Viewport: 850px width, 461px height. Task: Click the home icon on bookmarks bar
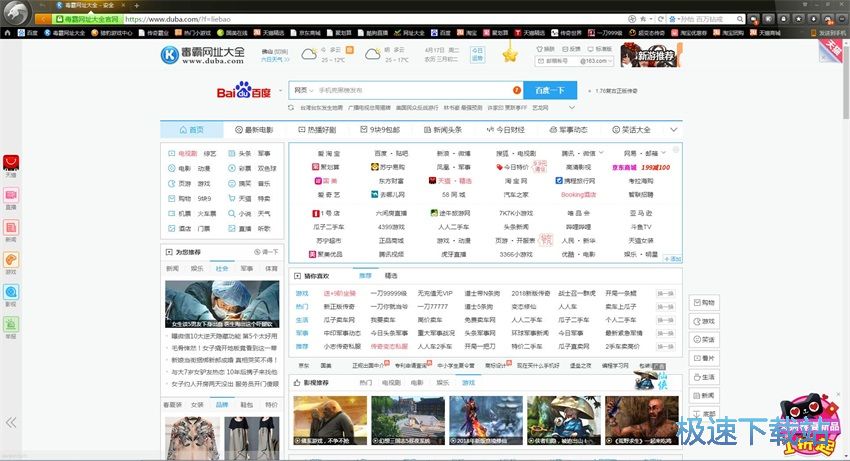coord(8,33)
